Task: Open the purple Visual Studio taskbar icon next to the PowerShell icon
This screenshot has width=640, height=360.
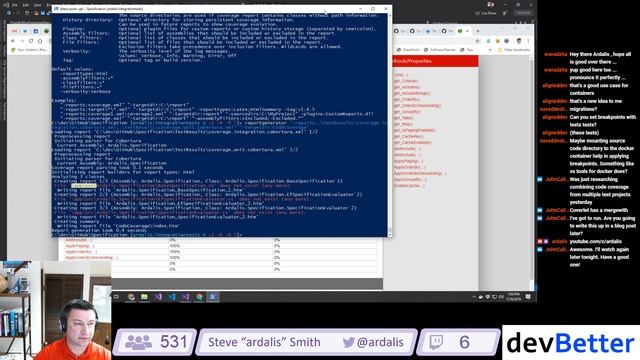Action: pyautogui.click(x=185, y=297)
